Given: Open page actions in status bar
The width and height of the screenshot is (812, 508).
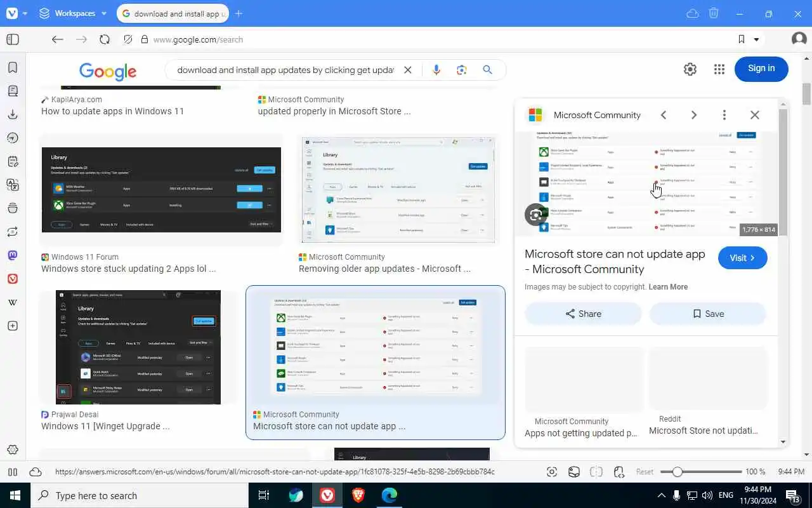Looking at the screenshot, I should pos(620,472).
